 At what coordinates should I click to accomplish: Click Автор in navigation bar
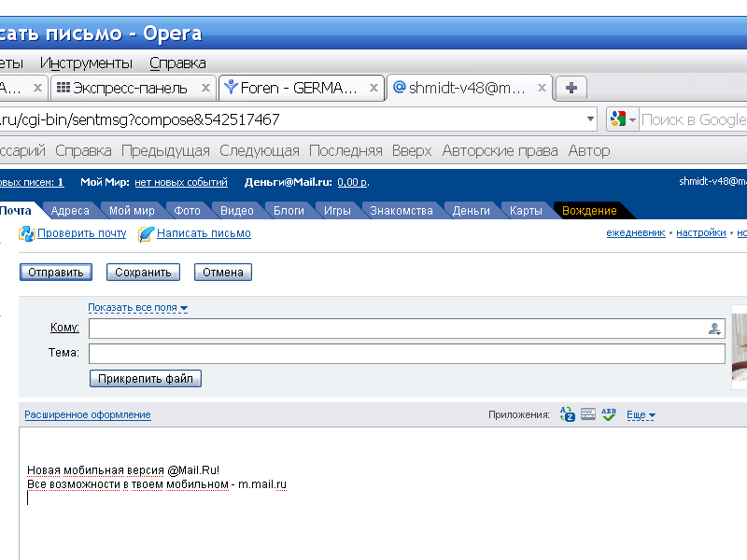(589, 150)
